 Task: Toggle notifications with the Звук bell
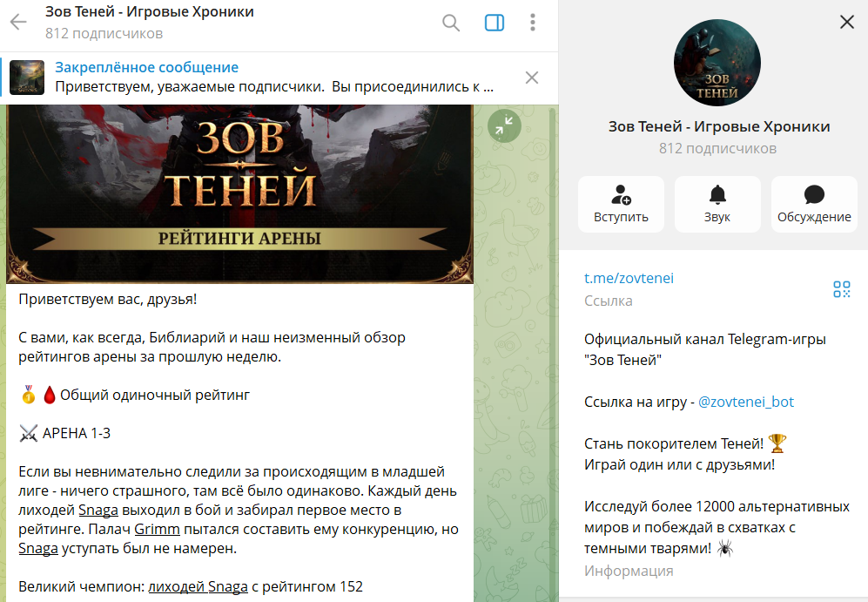(717, 204)
